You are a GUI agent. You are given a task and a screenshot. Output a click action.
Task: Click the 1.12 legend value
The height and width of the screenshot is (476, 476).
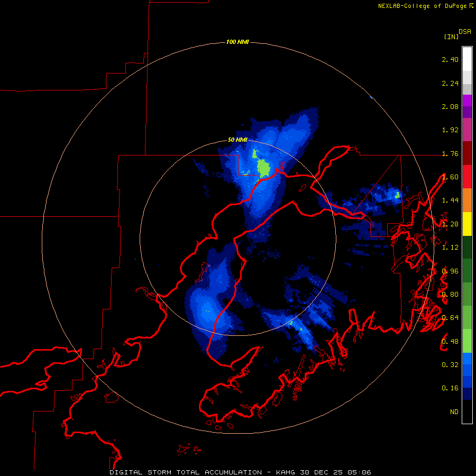(450, 248)
